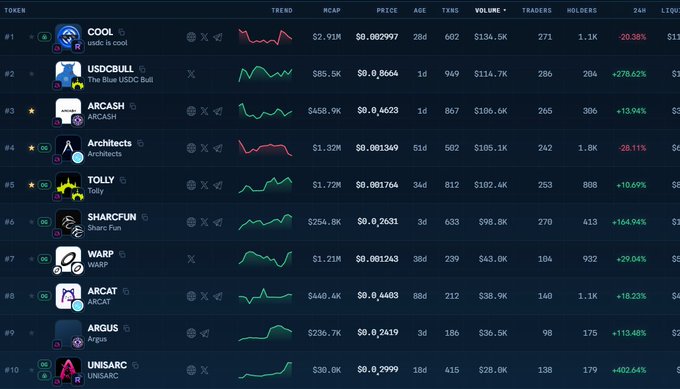Copy TOLLY token address icon
The width and height of the screenshot is (680, 389).
[x=123, y=180]
